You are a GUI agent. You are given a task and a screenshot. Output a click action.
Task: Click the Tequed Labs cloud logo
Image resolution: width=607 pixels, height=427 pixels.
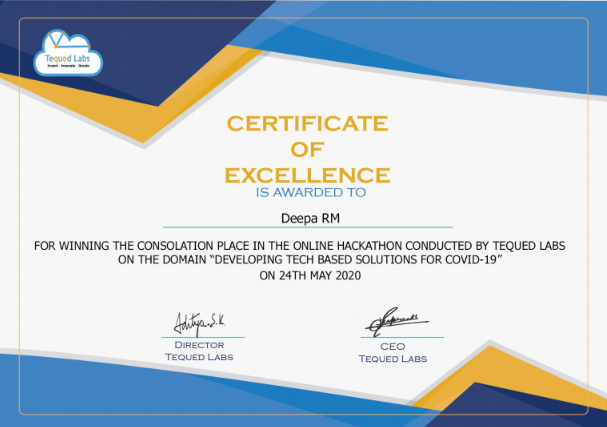tap(68, 52)
